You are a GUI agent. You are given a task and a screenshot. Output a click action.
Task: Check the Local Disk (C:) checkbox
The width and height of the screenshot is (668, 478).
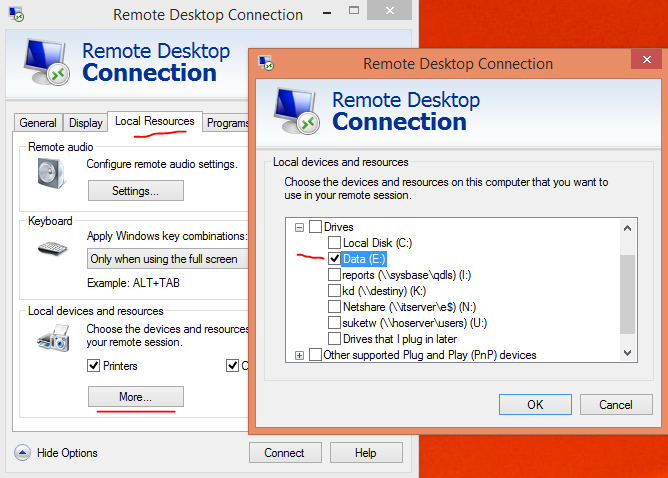point(334,242)
